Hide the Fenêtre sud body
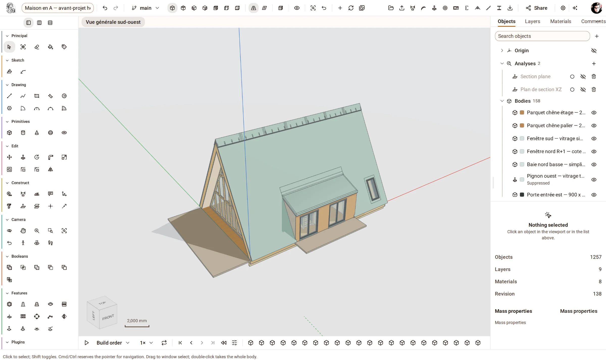This screenshot has height=364, width=606. (594, 138)
